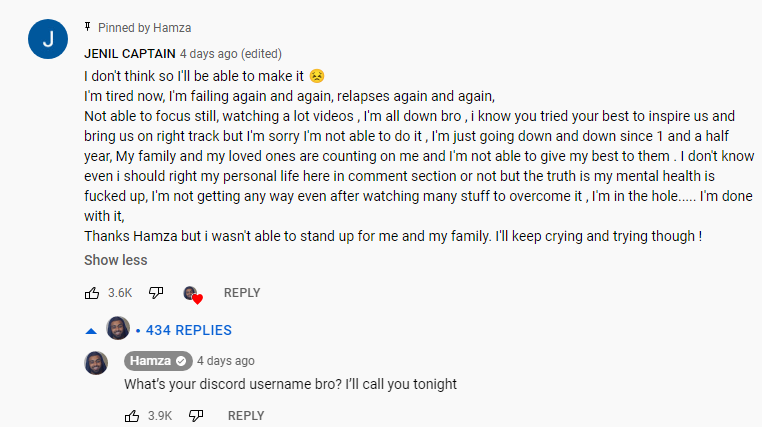The image size is (762, 427).
Task: Reply to Hamza's comment
Action: pyautogui.click(x=246, y=416)
